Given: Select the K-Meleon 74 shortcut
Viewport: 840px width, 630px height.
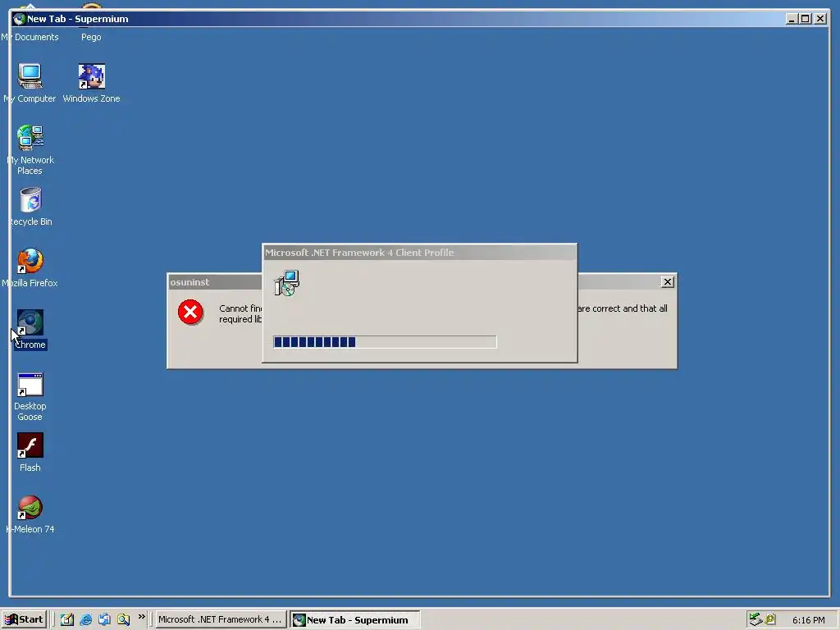Looking at the screenshot, I should (x=30, y=507).
